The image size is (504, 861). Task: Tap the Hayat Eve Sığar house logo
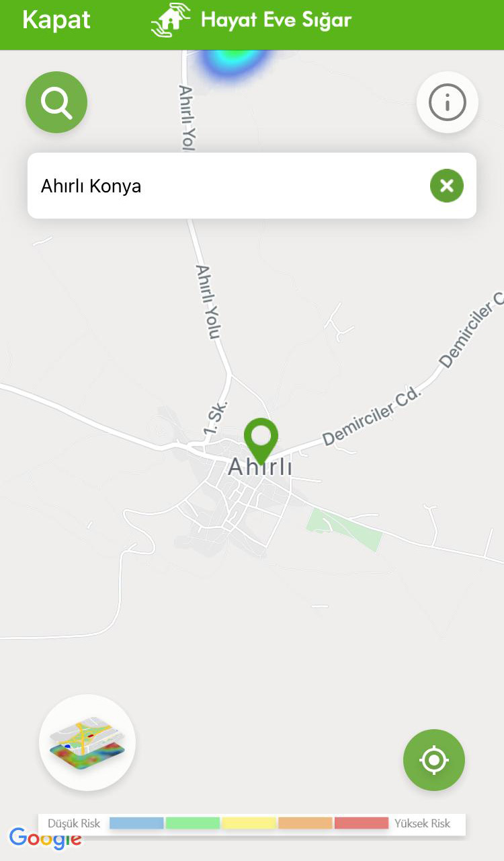(171, 20)
